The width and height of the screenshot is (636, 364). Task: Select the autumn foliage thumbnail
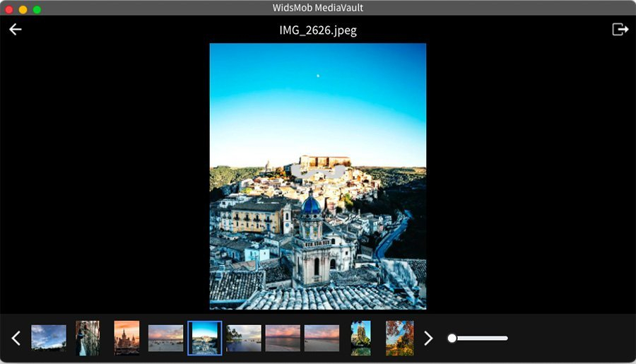point(399,338)
